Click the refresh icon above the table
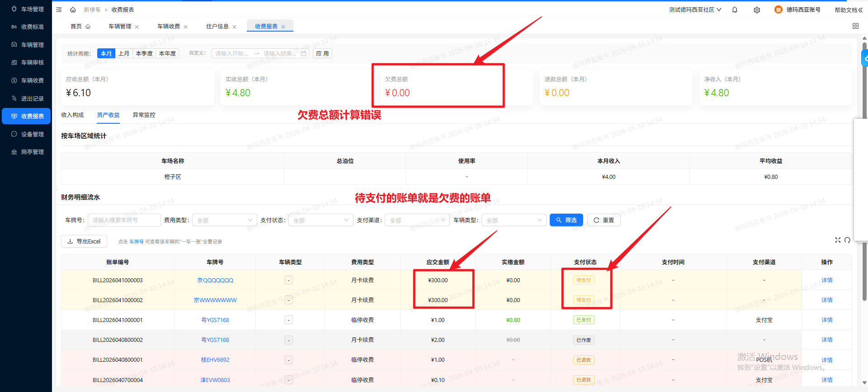The image size is (868, 392). tap(847, 240)
